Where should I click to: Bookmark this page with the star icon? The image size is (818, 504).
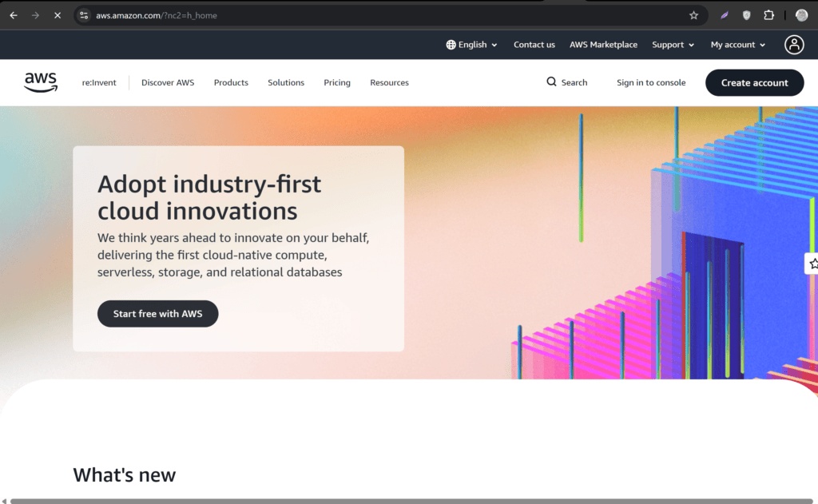[693, 15]
